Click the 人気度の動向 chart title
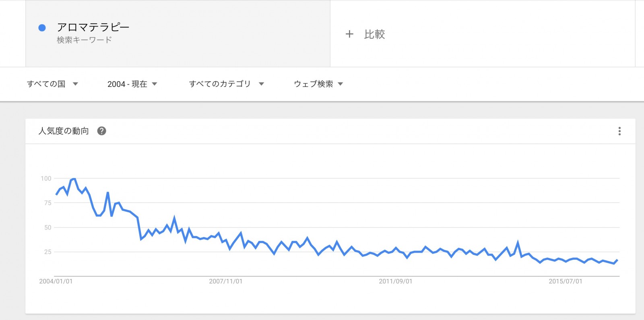The width and height of the screenshot is (644, 320). coord(64,131)
